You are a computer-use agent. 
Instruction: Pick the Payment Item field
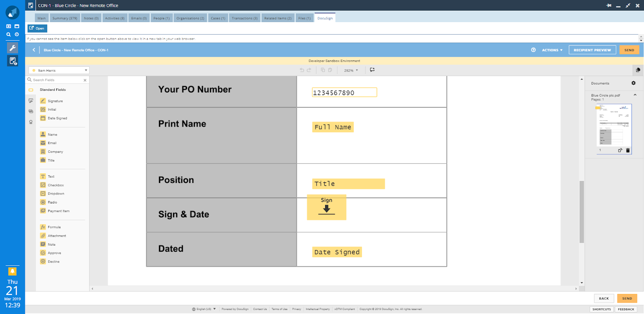tap(55, 211)
